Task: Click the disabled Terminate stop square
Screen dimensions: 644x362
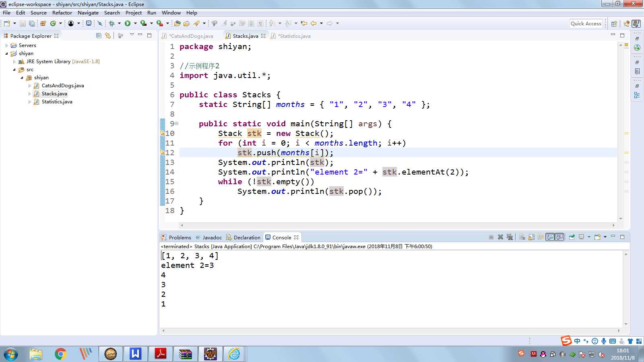Action: [x=491, y=237]
